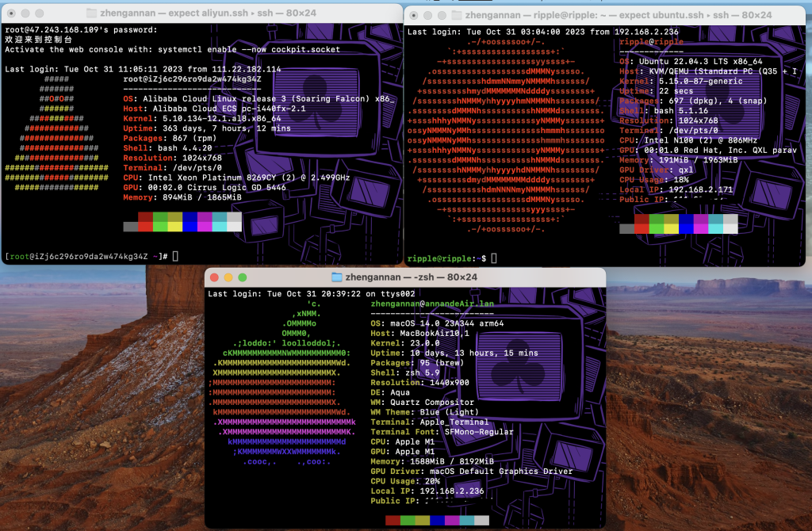The height and width of the screenshot is (531, 812).
Task: Minimize the zsh window with the yellow button
Action: (x=228, y=277)
